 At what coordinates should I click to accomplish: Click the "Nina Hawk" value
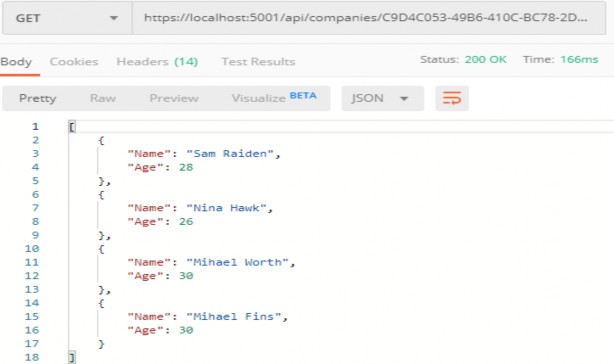click(x=226, y=208)
